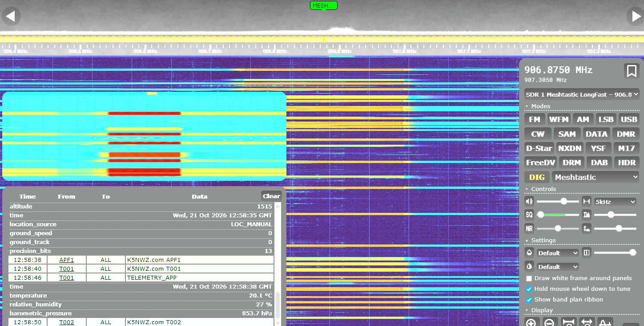Clear the message log with Clear button
The image size is (644, 326).
tap(271, 196)
